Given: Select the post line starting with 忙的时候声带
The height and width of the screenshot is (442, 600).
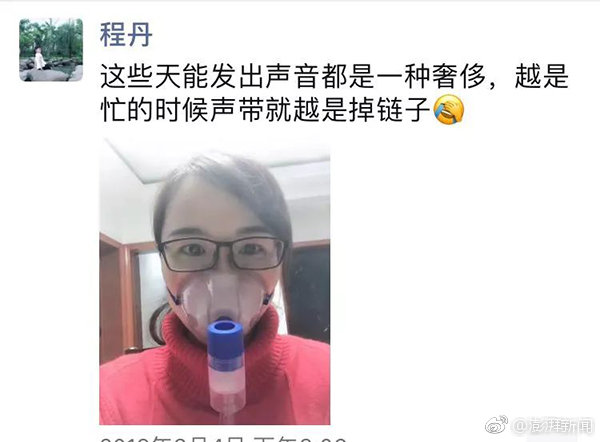Looking at the screenshot, I should pos(282,109).
